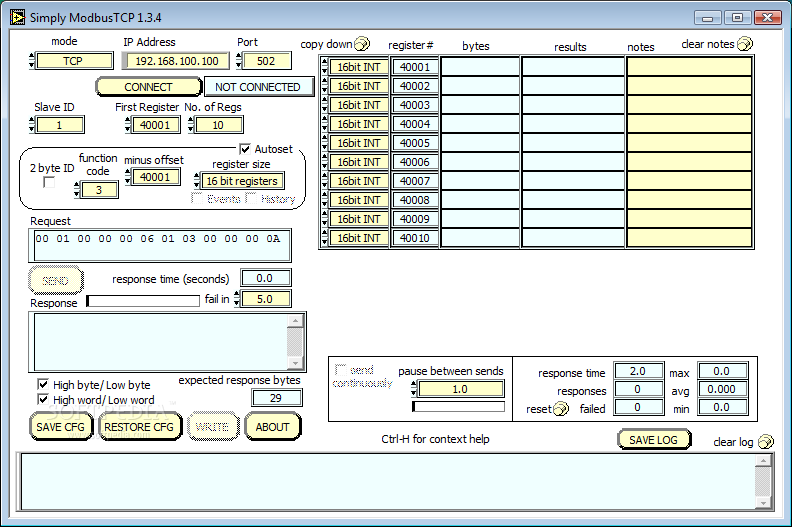Click the Port field showing 502
The width and height of the screenshot is (792, 527).
(x=267, y=61)
